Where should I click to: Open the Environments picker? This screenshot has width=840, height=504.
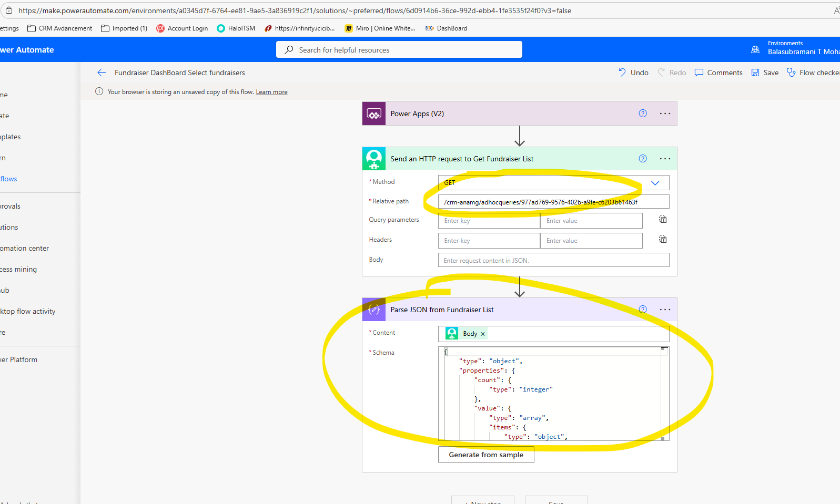pyautogui.click(x=795, y=48)
